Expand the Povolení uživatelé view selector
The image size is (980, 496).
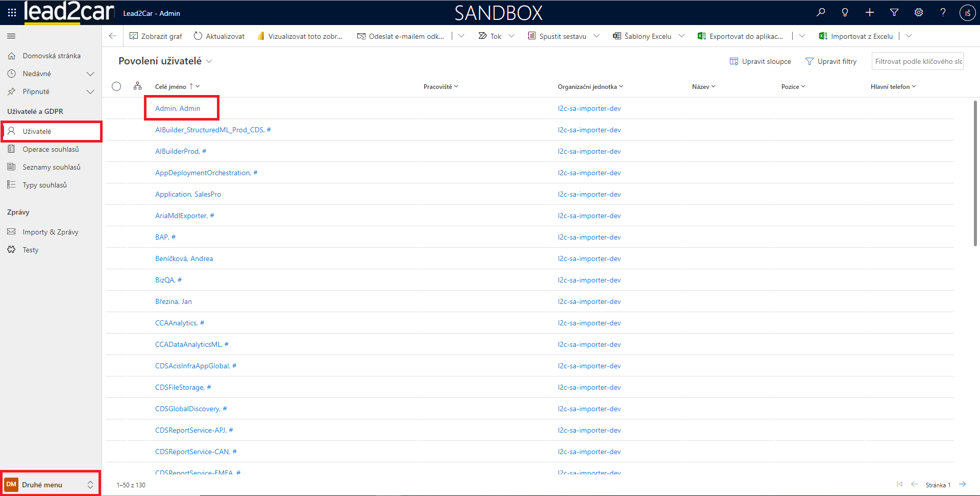[209, 61]
